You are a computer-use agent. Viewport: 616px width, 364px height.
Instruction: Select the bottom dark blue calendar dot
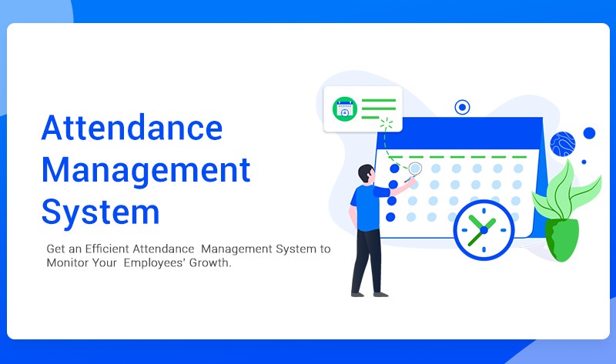(x=392, y=218)
